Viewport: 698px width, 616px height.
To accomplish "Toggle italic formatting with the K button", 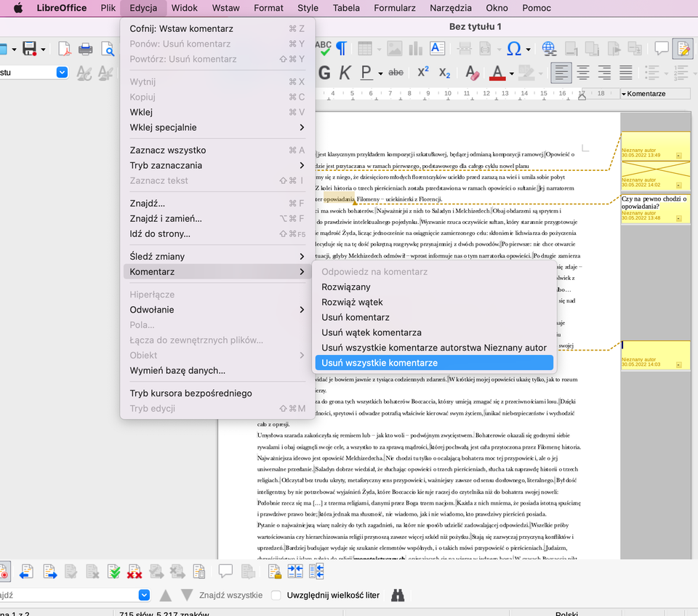I will (x=346, y=72).
